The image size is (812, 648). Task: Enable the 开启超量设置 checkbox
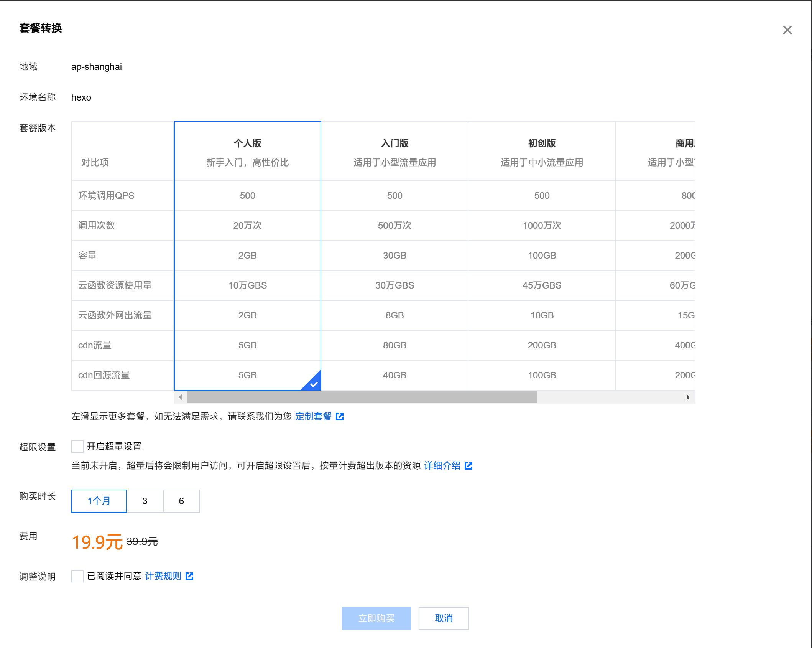point(77,447)
